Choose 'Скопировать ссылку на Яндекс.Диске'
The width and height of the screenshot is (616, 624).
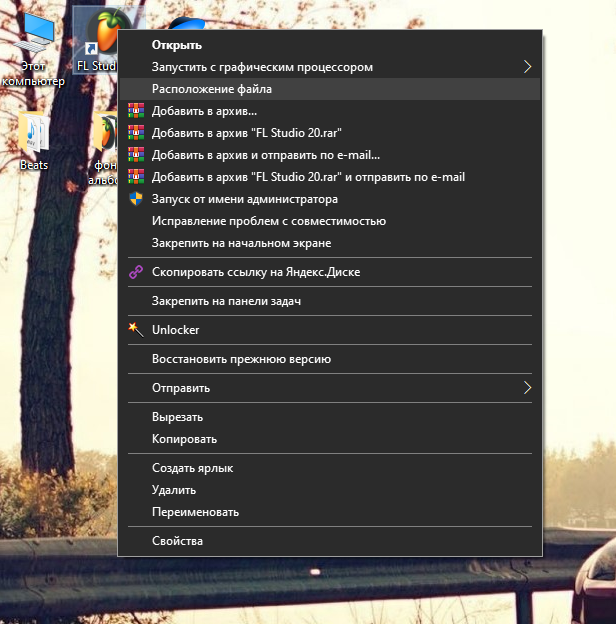click(x=329, y=272)
